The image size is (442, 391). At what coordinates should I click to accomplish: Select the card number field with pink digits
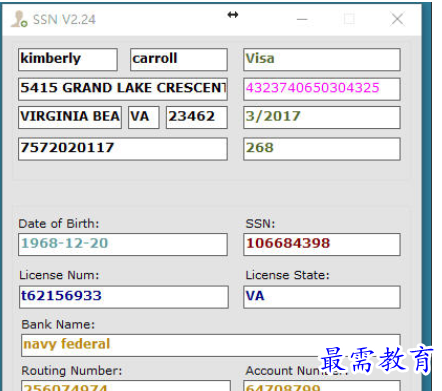tap(322, 89)
